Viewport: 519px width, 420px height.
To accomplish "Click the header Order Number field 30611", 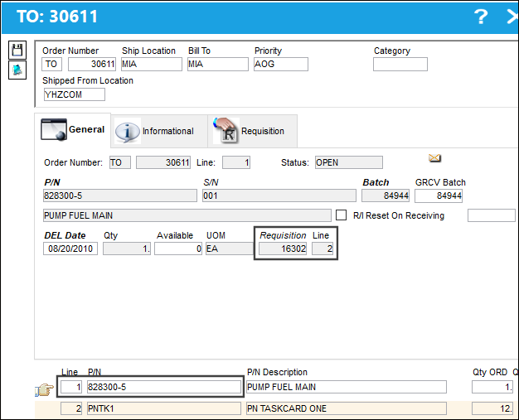I will 92,64.
